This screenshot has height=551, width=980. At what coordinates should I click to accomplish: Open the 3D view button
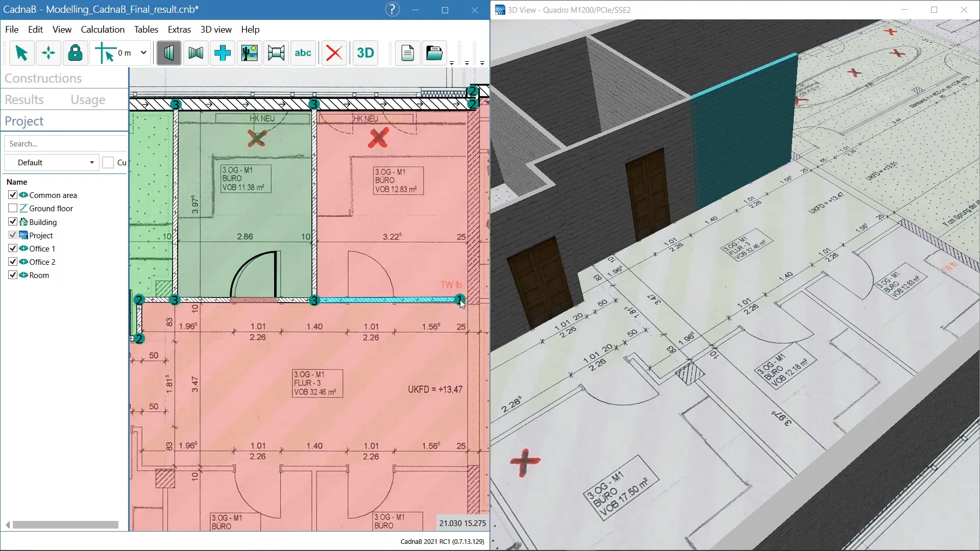(365, 53)
